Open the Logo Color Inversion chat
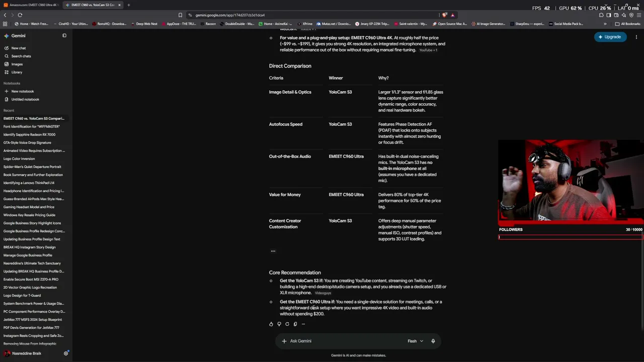This screenshot has width=644, height=362. pos(19,159)
